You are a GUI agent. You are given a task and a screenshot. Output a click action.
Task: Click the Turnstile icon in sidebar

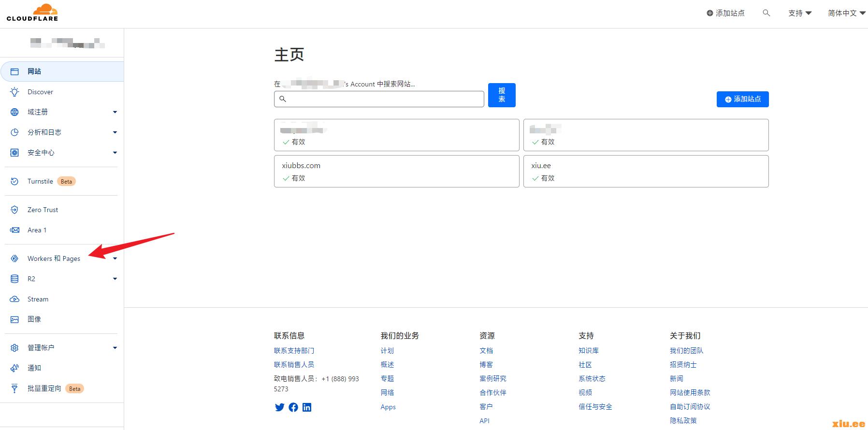pyautogui.click(x=14, y=182)
